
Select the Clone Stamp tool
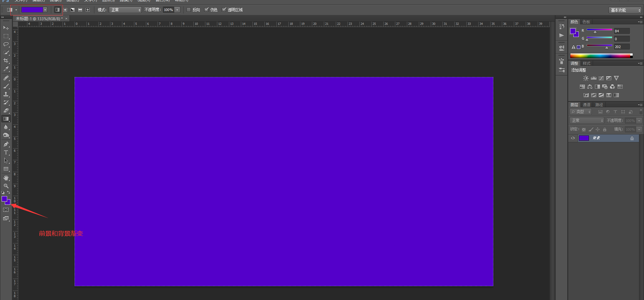point(6,94)
